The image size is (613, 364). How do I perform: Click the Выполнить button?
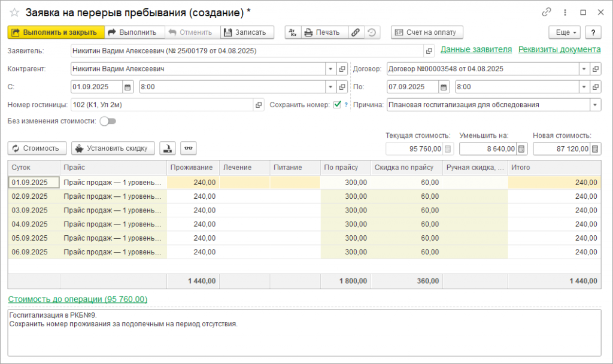coord(135,32)
